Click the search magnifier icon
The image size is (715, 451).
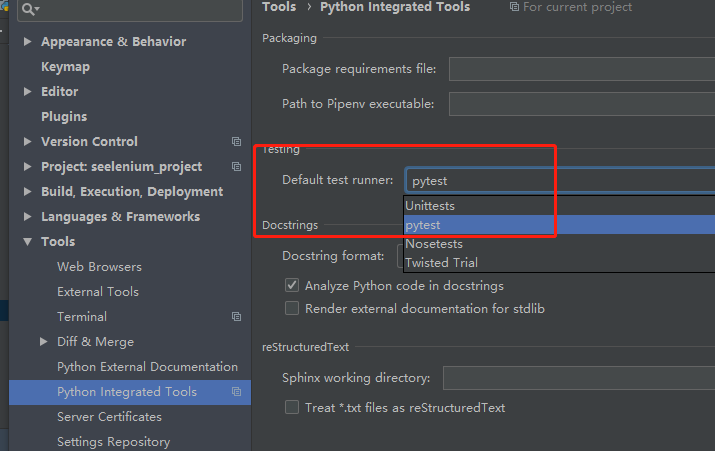coord(30,9)
